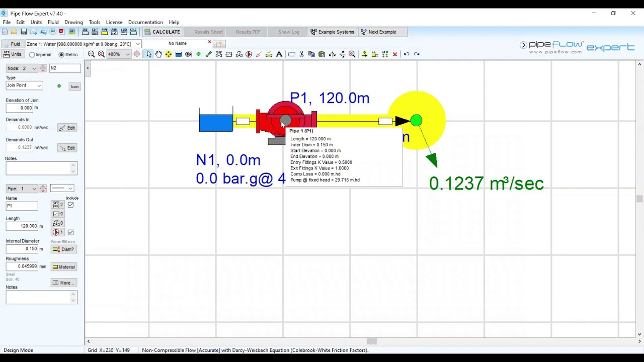Viewport: 644px width, 362px height.
Task: Click the Diam? button
Action: point(63,249)
